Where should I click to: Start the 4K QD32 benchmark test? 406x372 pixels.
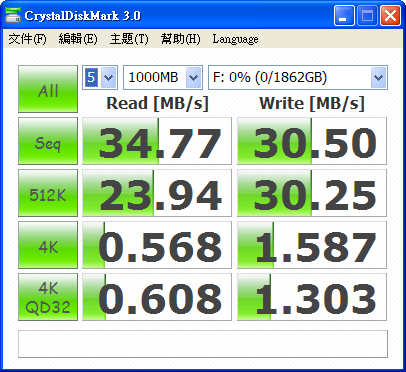pos(48,297)
